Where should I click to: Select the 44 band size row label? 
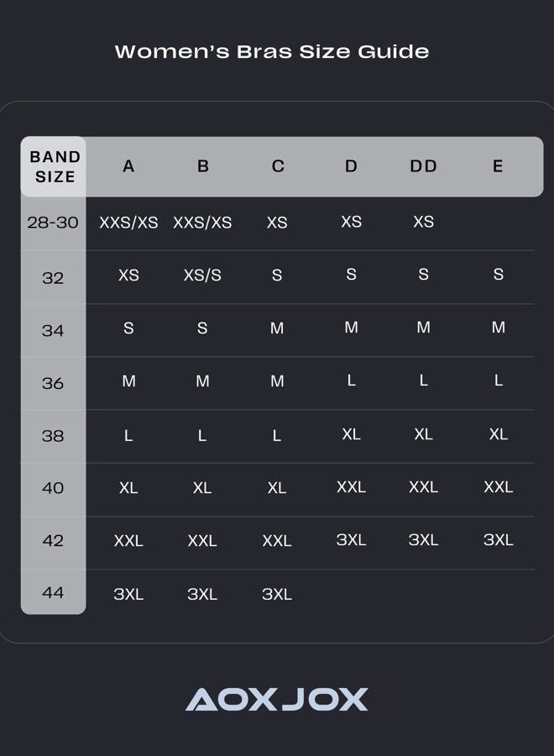click(x=53, y=592)
